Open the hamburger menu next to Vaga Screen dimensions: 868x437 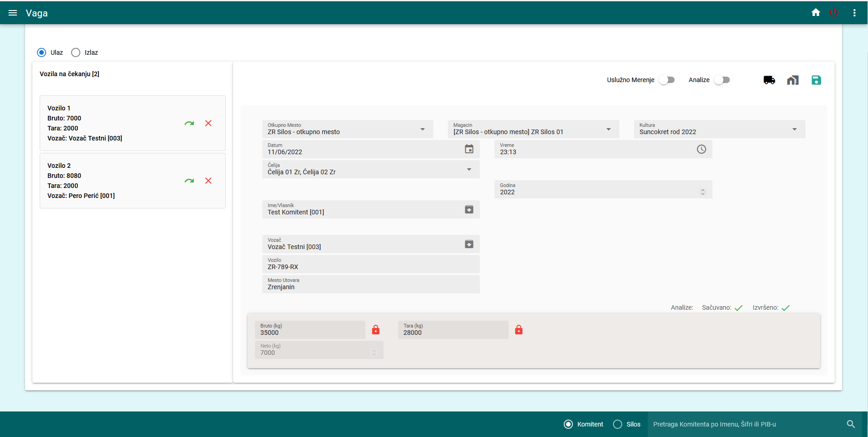click(13, 12)
